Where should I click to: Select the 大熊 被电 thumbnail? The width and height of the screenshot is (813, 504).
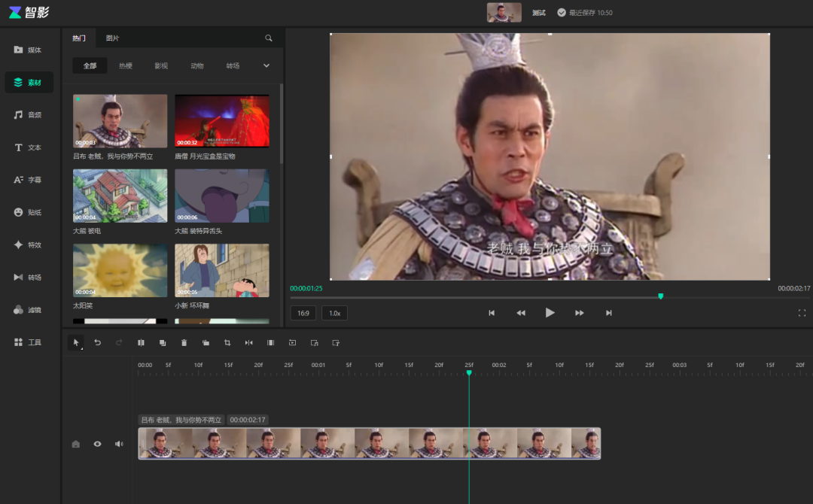[120, 196]
